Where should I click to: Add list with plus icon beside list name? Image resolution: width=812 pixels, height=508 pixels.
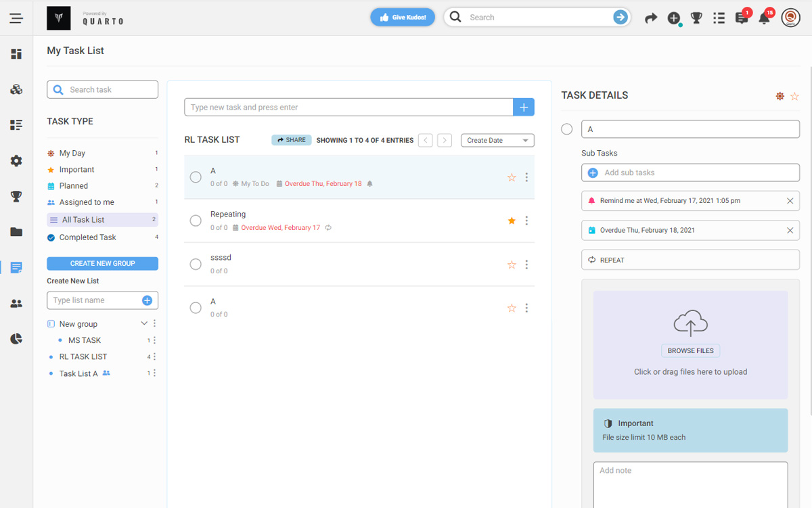click(147, 300)
